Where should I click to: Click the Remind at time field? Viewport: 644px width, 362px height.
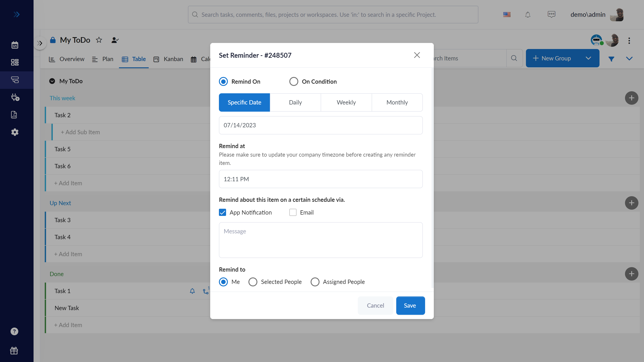click(x=320, y=179)
